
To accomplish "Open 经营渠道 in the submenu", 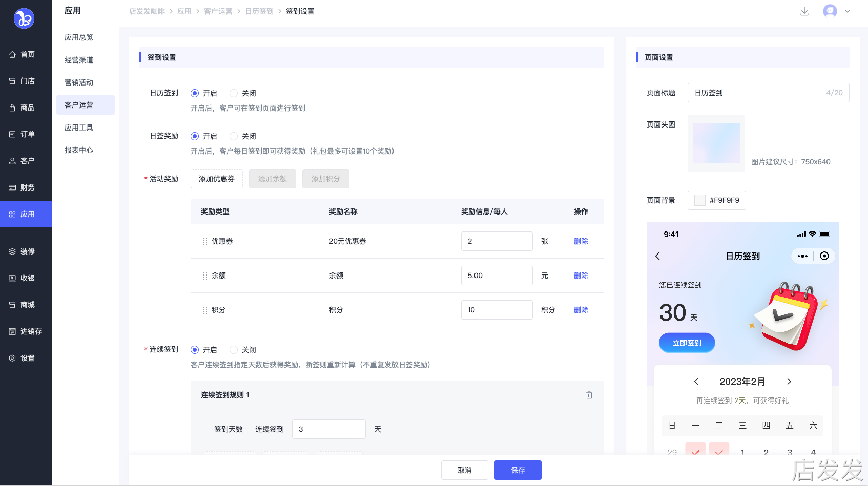I will [x=79, y=60].
